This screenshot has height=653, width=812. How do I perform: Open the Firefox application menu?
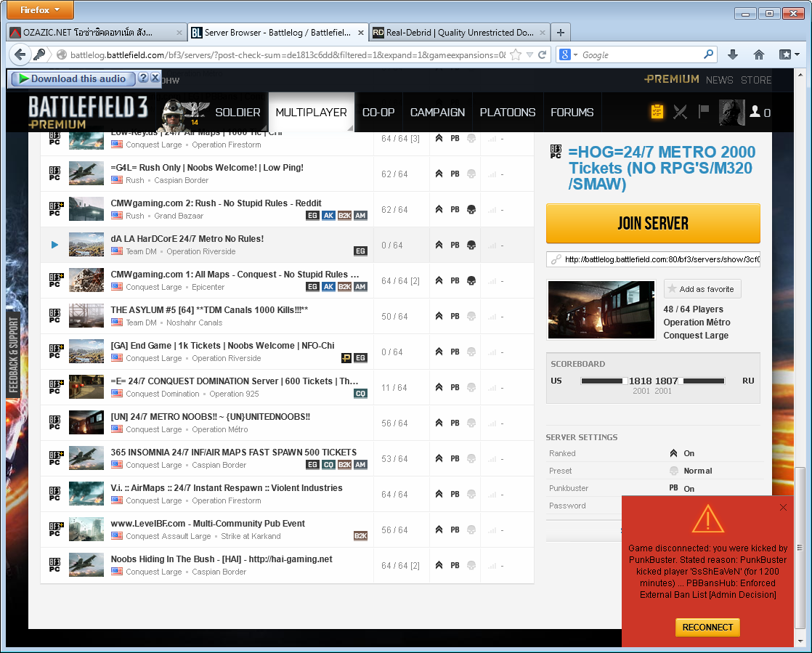coord(40,10)
